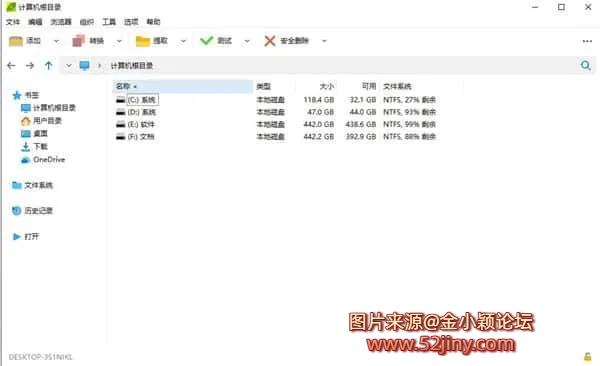
Task: Open the 文件 menu
Action: pos(12,22)
